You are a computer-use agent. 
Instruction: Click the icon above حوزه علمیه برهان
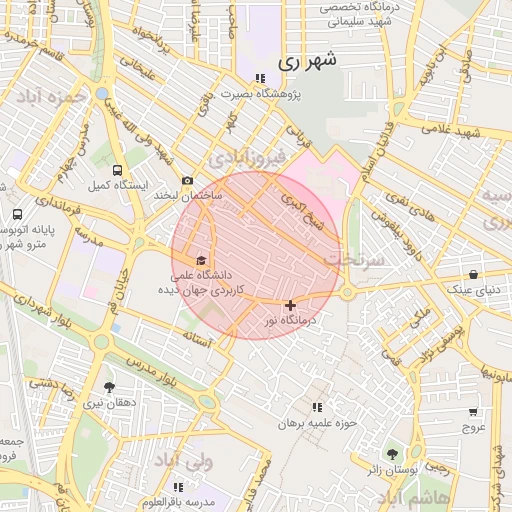[x=317, y=407]
